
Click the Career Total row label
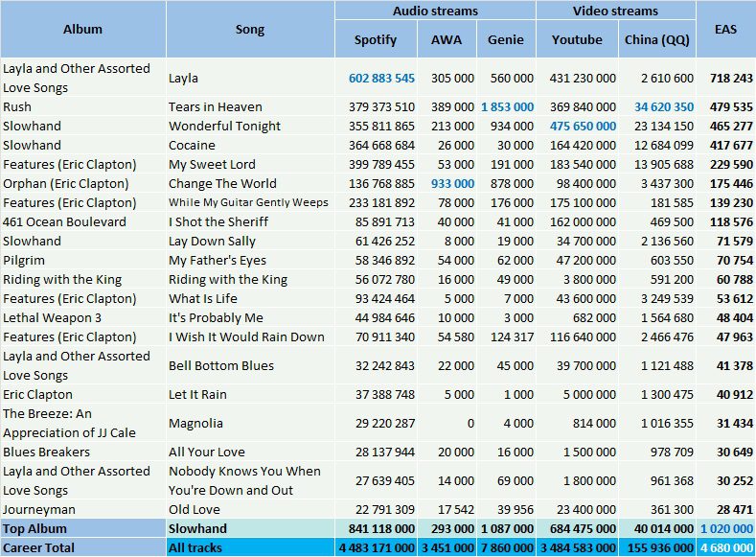tap(83, 547)
